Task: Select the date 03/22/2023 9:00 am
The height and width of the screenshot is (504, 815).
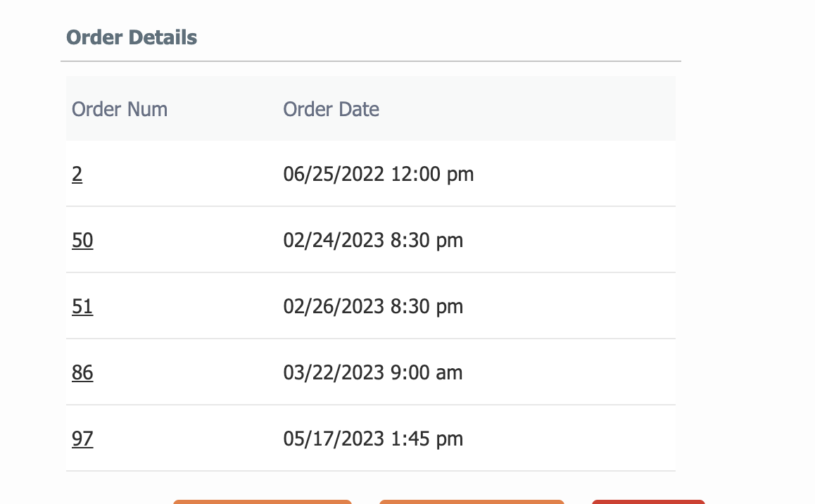Action: pos(373,372)
